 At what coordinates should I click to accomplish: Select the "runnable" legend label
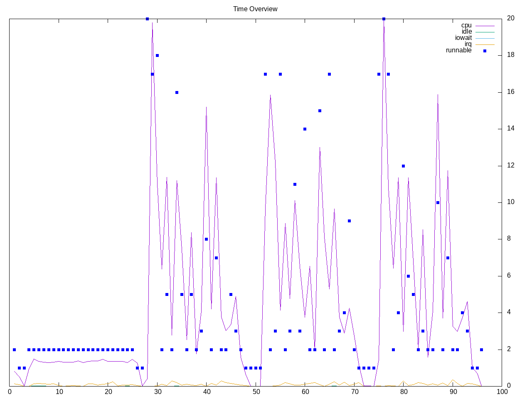tap(458, 50)
